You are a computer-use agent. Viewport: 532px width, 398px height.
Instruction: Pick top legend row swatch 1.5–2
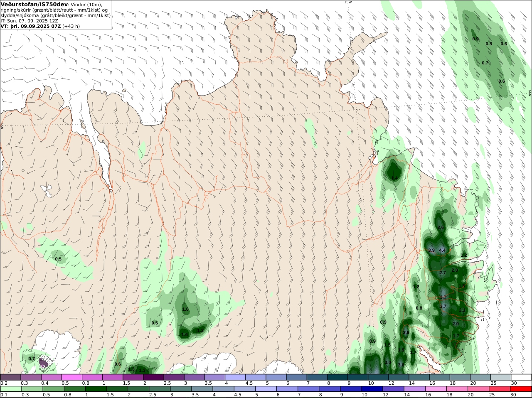tap(133, 377)
